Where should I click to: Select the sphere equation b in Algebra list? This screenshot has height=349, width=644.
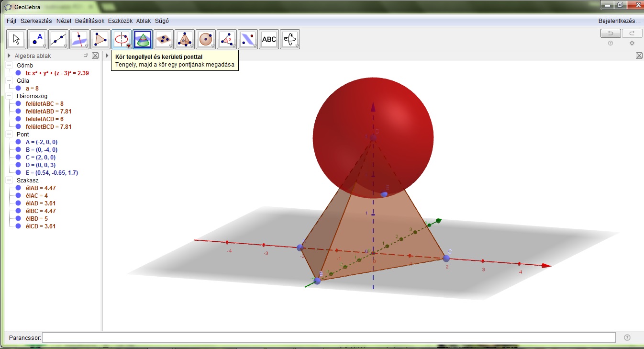click(57, 73)
